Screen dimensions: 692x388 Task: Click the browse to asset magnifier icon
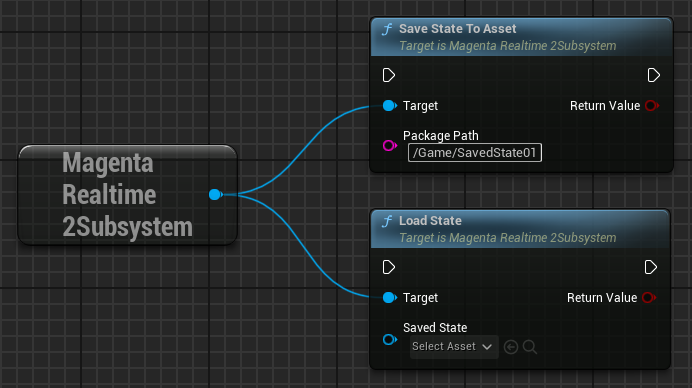530,347
